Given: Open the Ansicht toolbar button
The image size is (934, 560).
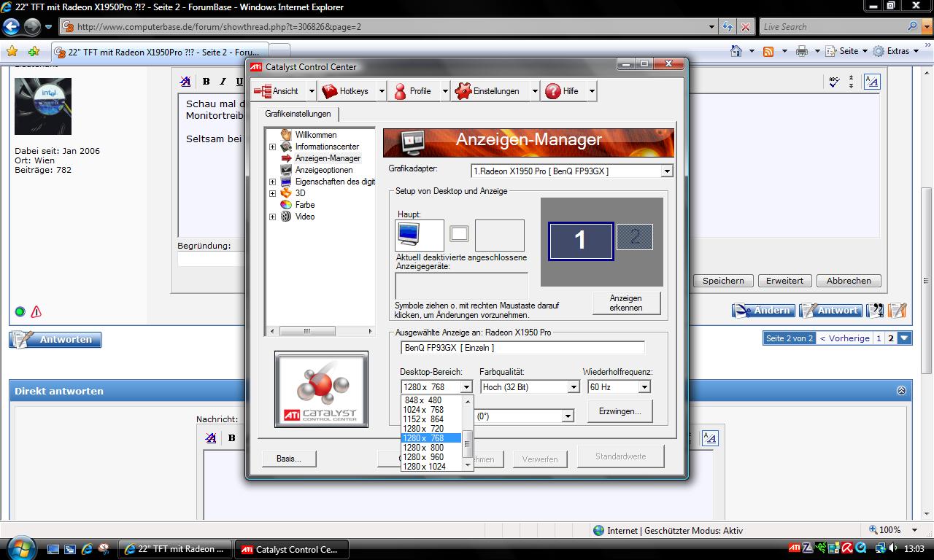Looking at the screenshot, I should (x=278, y=91).
